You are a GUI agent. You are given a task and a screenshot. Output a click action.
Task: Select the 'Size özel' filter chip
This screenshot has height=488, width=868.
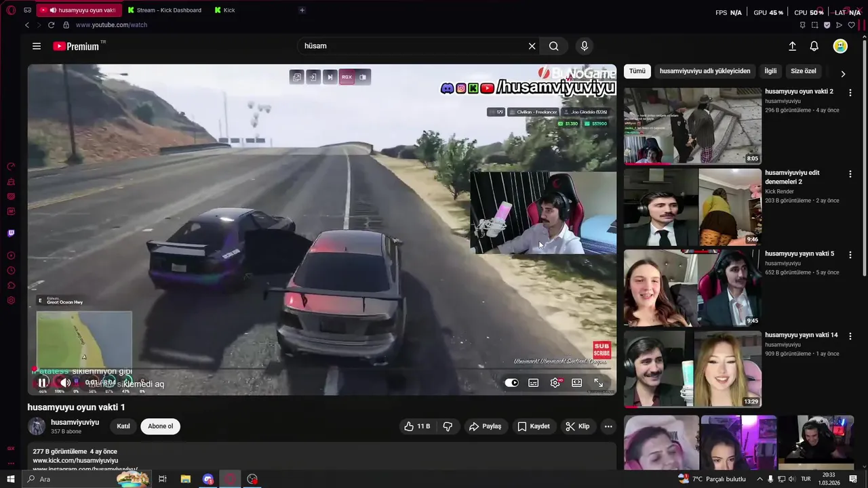[x=804, y=71]
